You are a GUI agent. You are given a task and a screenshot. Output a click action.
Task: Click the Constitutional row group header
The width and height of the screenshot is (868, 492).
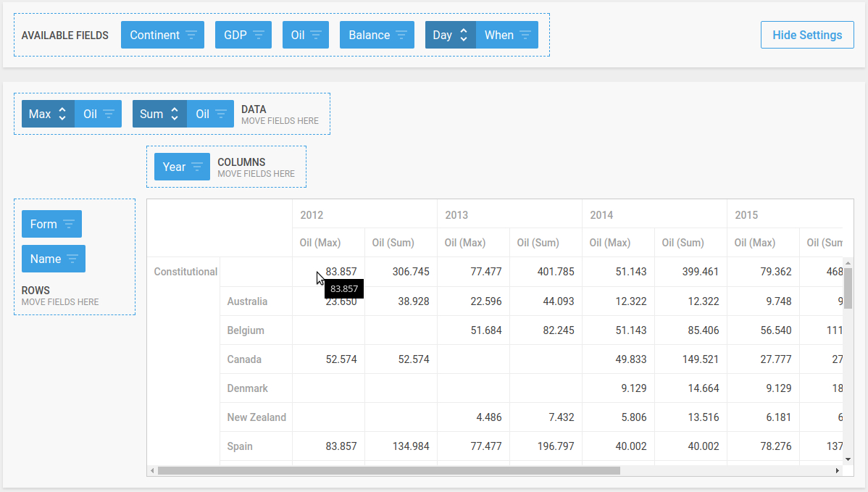tap(185, 272)
